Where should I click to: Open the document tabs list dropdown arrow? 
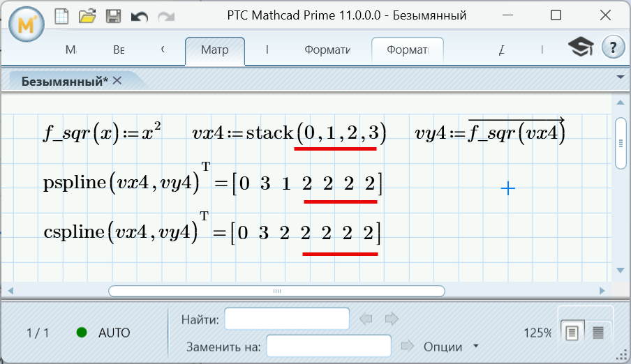620,77
